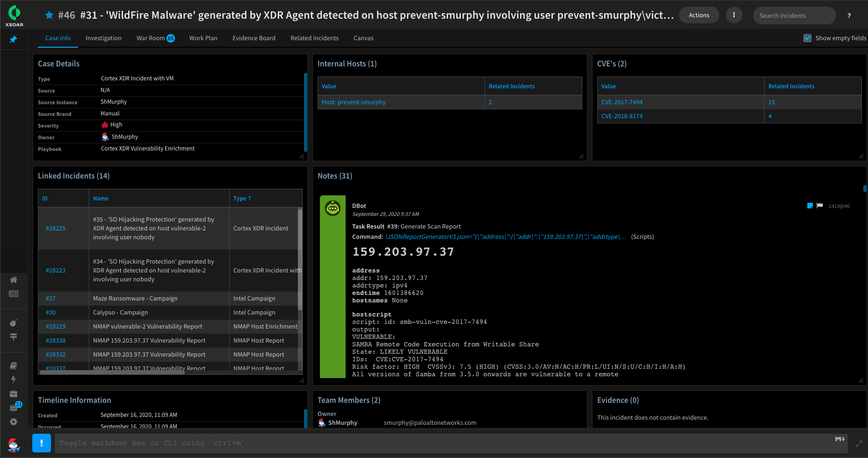Sort Linked Incidents by the ID column
868x458 pixels.
coord(45,199)
